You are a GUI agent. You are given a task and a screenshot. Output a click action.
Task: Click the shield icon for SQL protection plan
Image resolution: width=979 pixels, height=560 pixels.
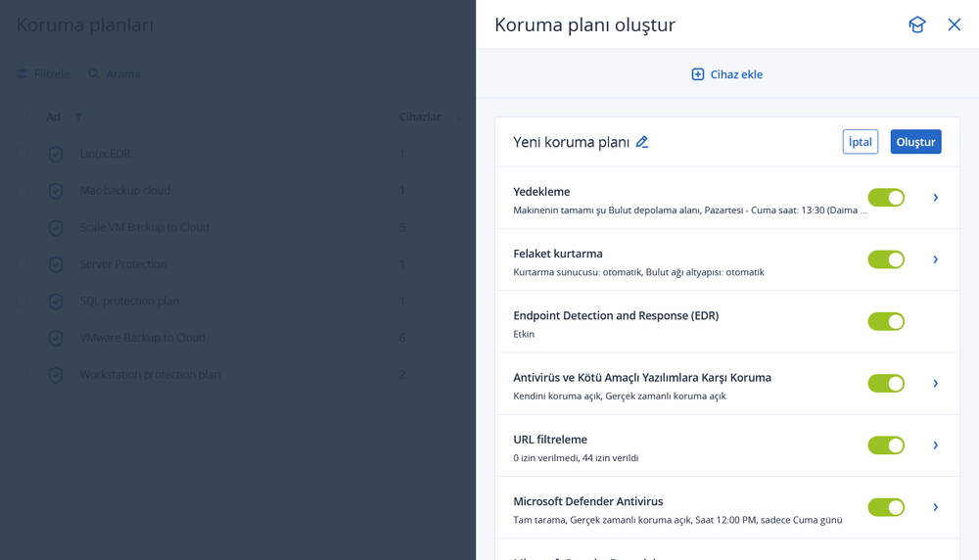[56, 301]
